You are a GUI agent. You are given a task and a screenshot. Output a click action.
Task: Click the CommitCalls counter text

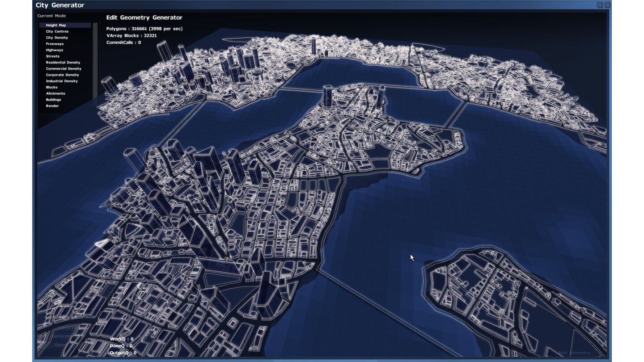point(123,42)
